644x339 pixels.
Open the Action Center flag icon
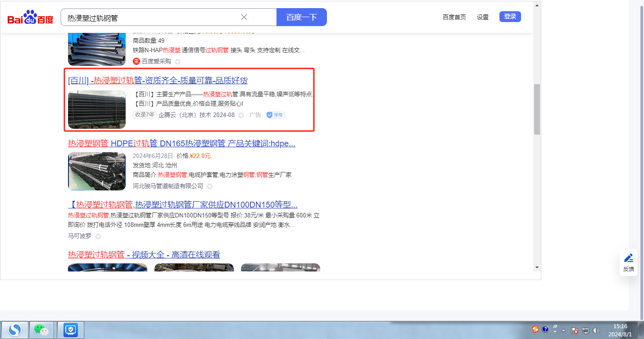tap(575, 330)
